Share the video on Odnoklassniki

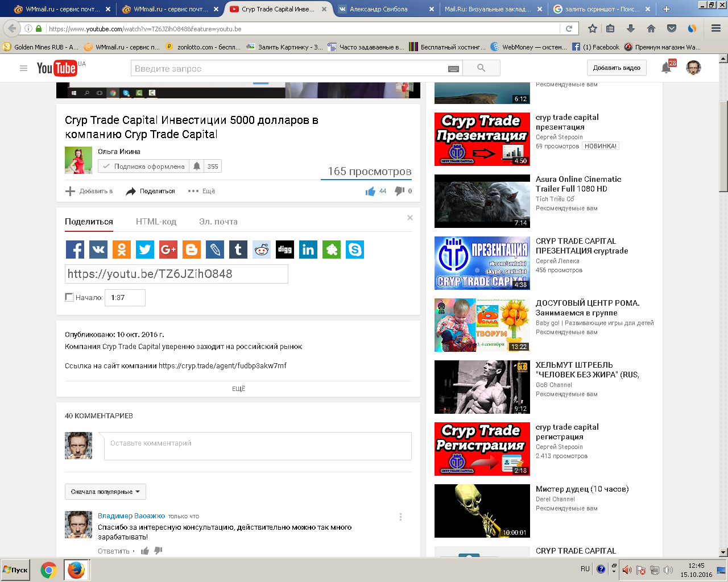coord(122,250)
